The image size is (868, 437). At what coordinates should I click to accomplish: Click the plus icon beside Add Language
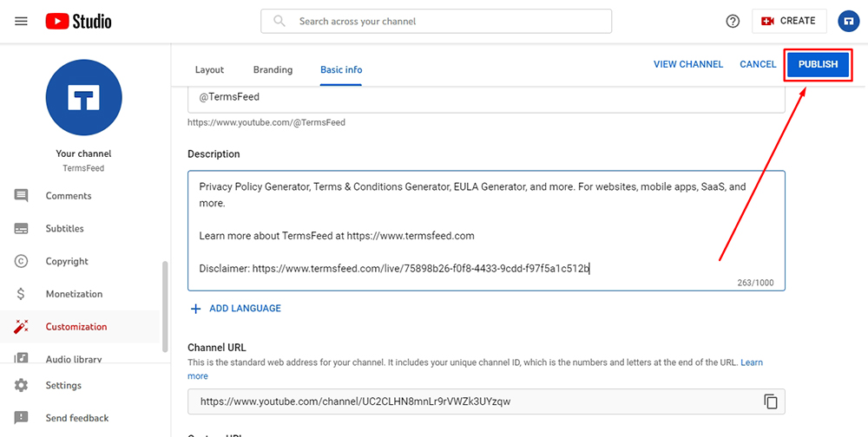(x=195, y=309)
